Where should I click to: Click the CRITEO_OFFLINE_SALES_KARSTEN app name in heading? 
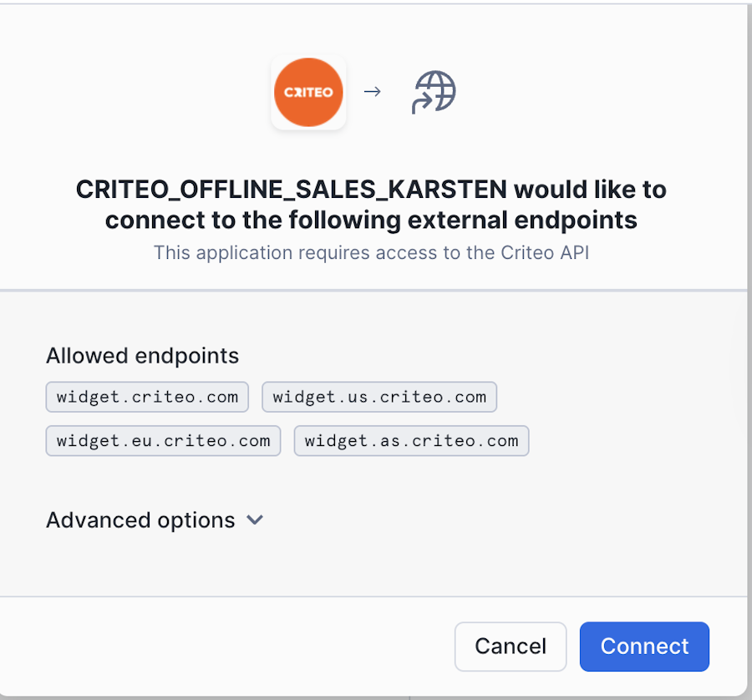[291, 190]
